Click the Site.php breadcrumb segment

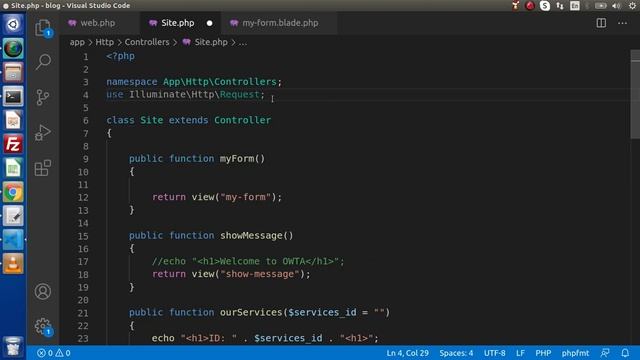(x=211, y=42)
